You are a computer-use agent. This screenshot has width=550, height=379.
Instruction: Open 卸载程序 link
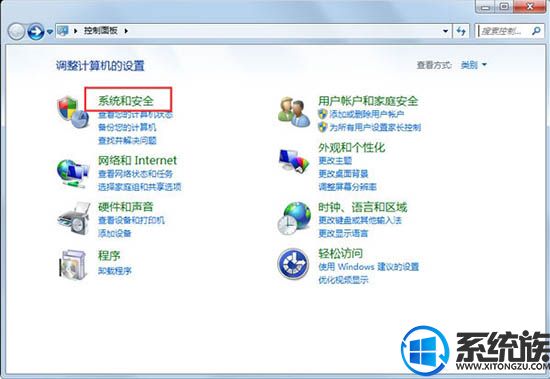click(114, 271)
